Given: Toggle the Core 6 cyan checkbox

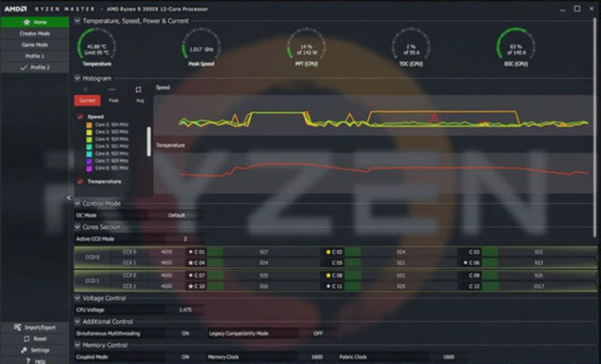Looking at the screenshot, I should click(x=89, y=154).
